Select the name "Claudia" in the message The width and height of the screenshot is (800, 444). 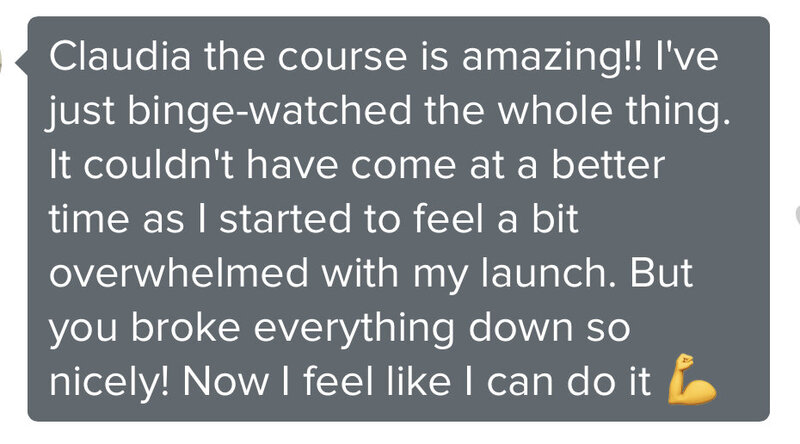point(120,56)
